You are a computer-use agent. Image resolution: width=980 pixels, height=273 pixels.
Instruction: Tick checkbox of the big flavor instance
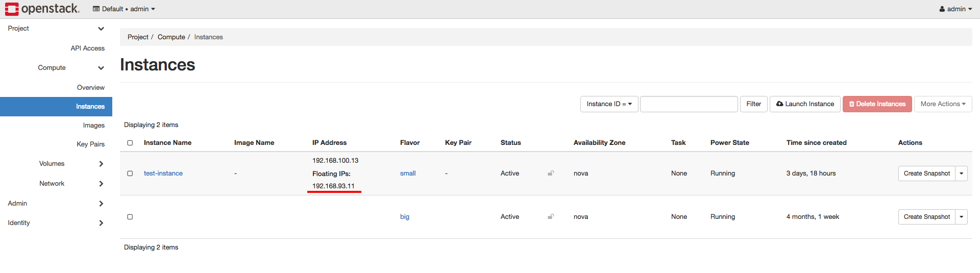click(x=130, y=217)
